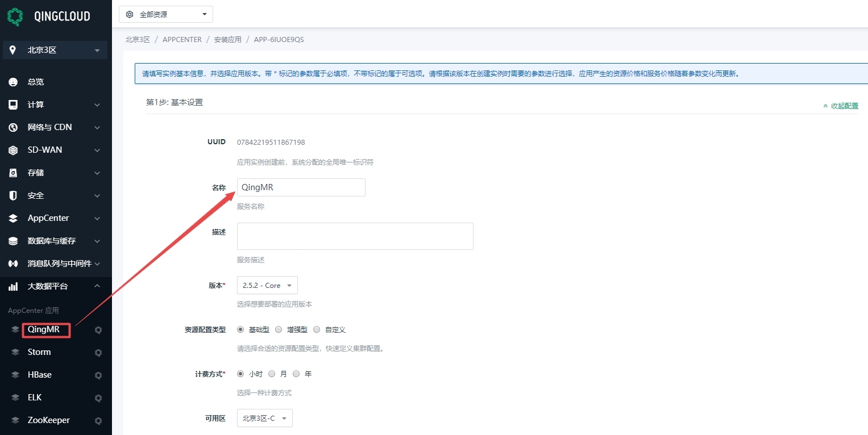Choose 月 billing radio button
The width and height of the screenshot is (868, 435).
pos(272,374)
